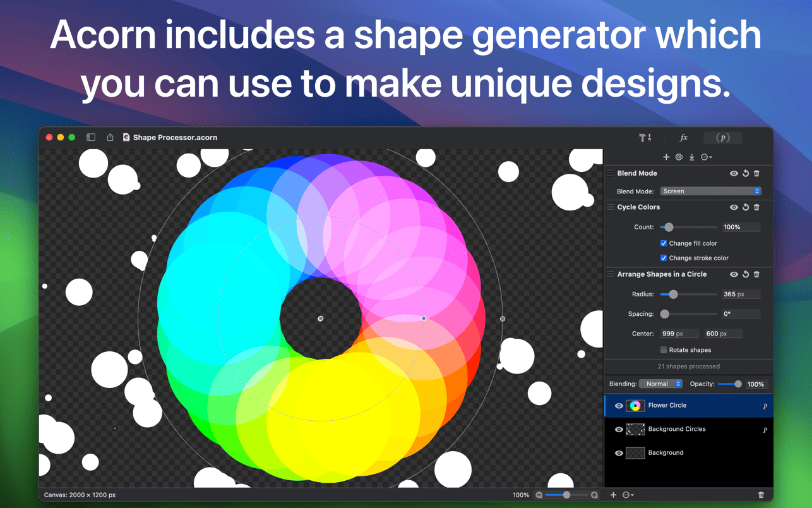Select the Background layer
Viewport: 812px width, 508px height.
[666, 453]
